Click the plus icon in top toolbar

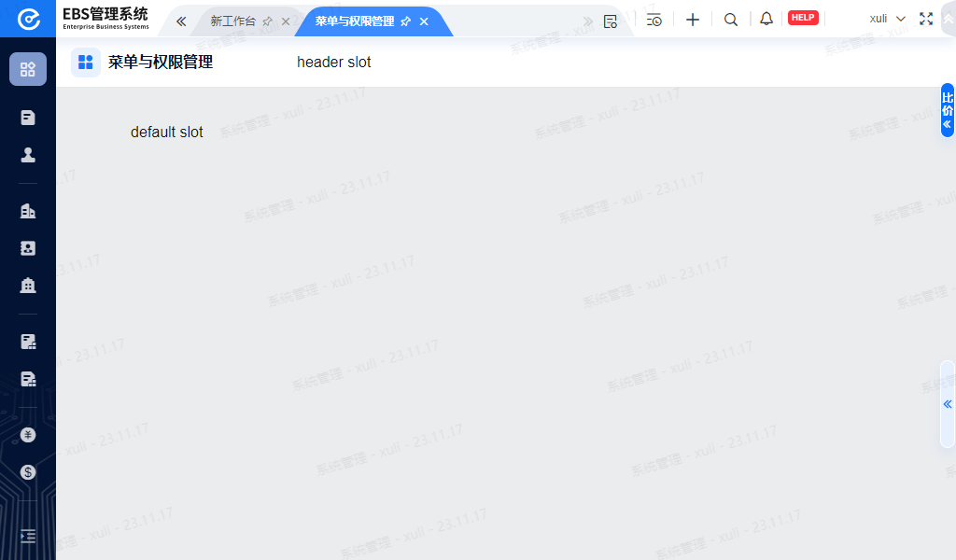click(x=693, y=20)
